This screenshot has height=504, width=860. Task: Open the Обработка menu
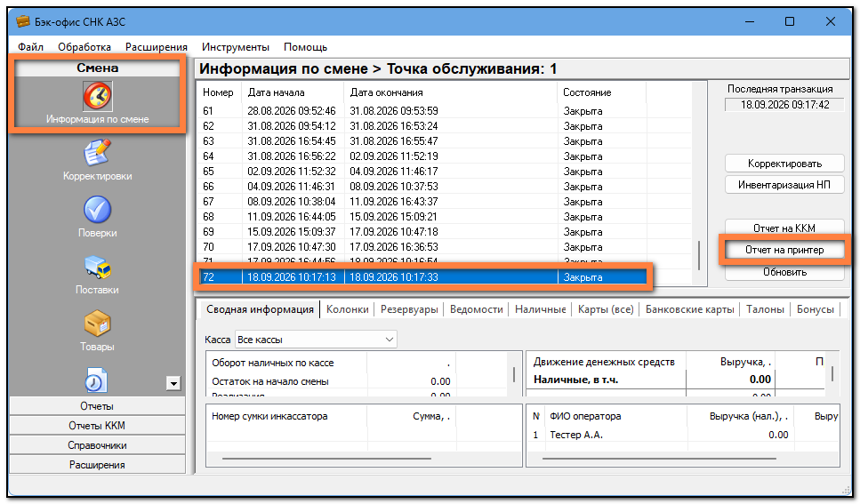click(x=84, y=47)
